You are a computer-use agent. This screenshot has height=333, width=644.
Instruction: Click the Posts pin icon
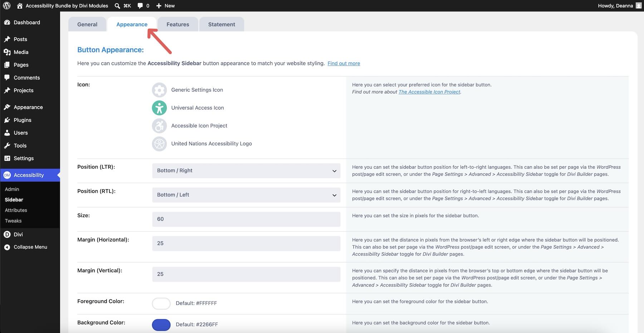7,39
